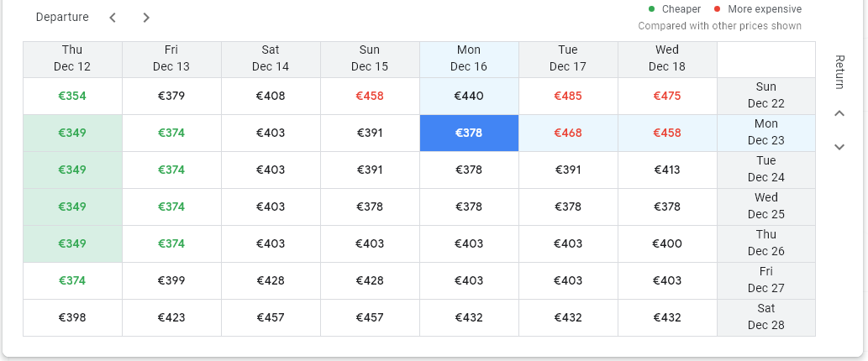This screenshot has height=361, width=868.
Task: Pick the €354 fare for Thu Dec 12
Action: click(72, 96)
